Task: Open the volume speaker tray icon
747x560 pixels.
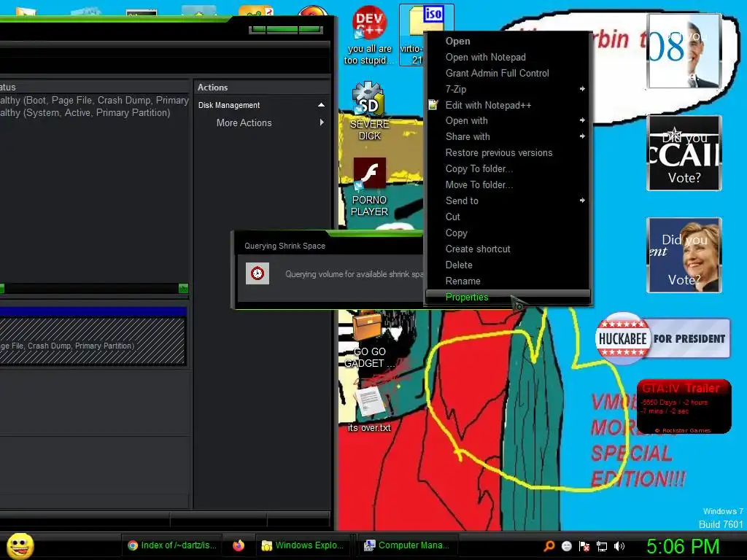Action: point(619,546)
